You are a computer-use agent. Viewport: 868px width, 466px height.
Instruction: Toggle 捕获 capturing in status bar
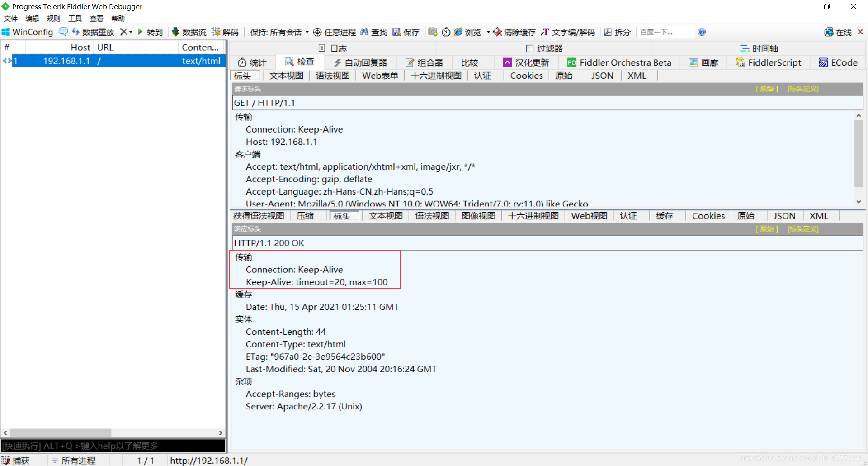tap(16, 461)
